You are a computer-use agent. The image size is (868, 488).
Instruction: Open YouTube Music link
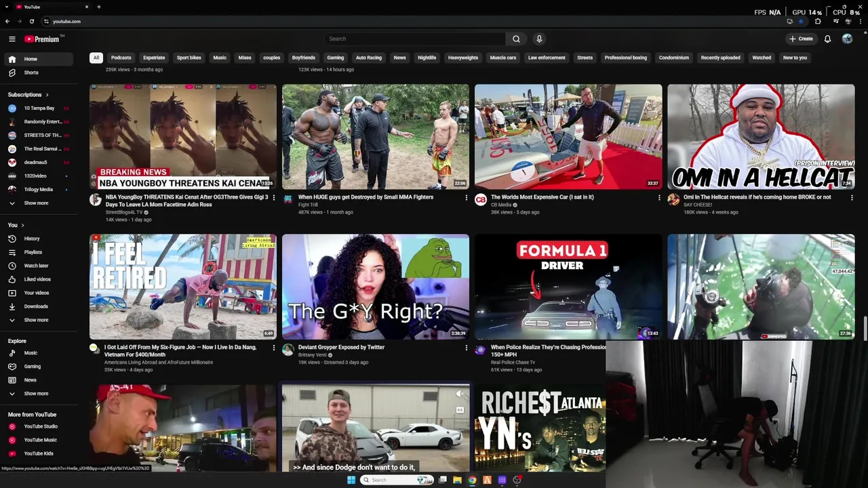pos(40,440)
